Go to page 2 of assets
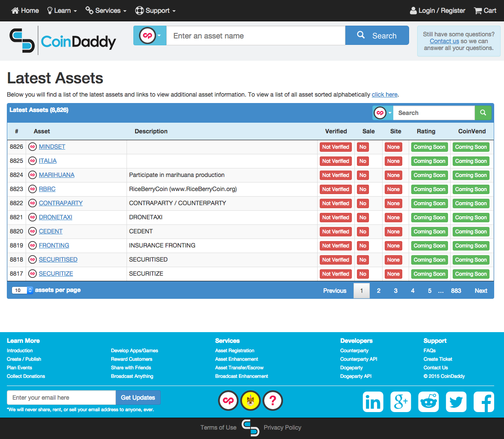504x439 pixels. (x=379, y=291)
